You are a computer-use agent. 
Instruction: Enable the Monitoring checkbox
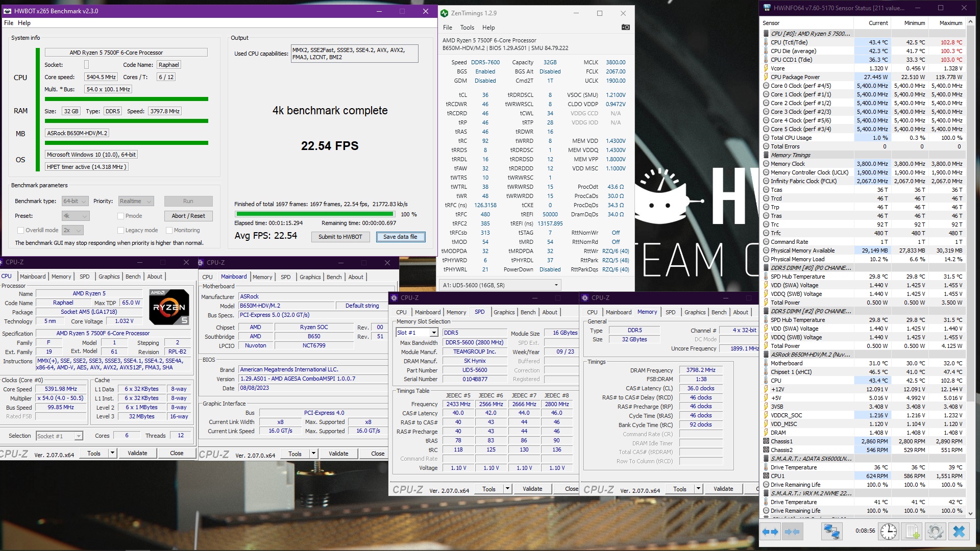pos(169,231)
